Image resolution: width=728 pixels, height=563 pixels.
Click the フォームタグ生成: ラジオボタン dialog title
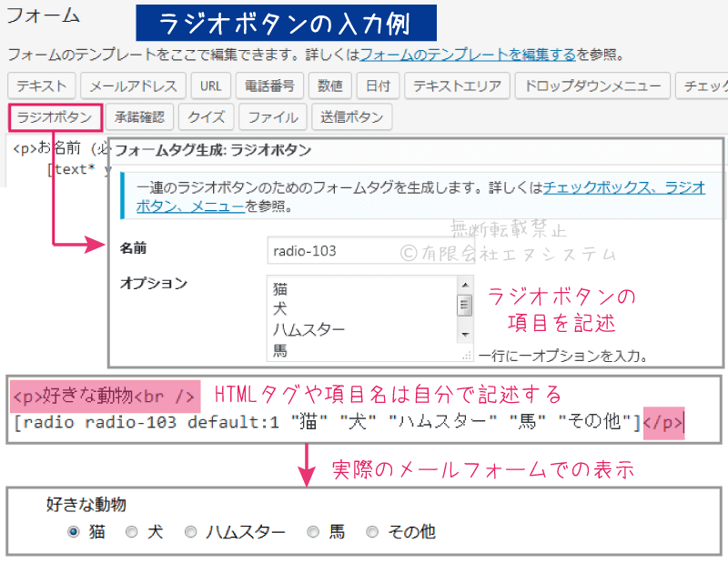213,150
